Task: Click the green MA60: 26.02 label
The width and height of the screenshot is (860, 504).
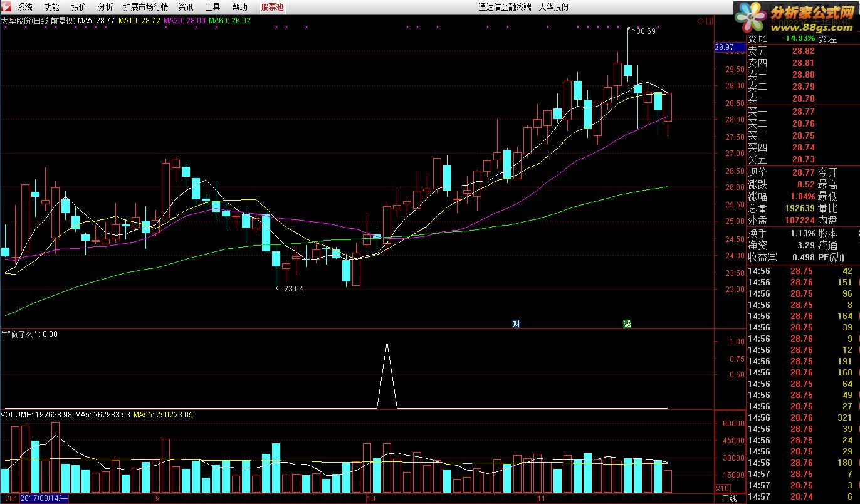Action: 229,21
